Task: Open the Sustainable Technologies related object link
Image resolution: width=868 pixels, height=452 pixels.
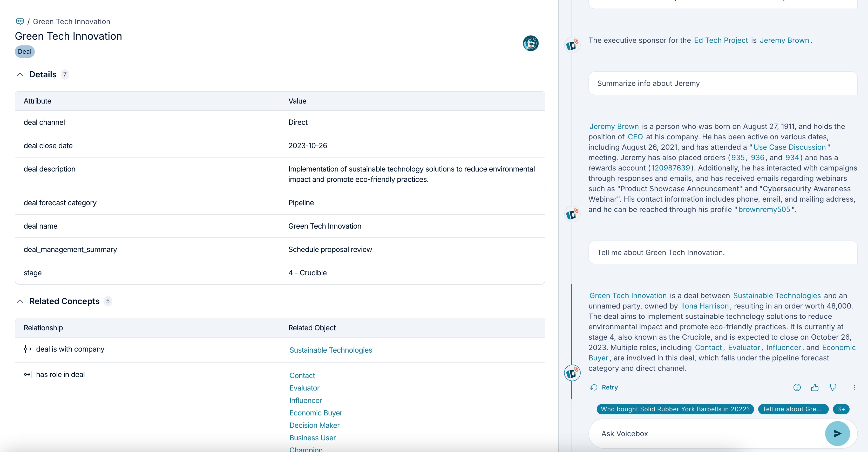Action: (x=330, y=350)
